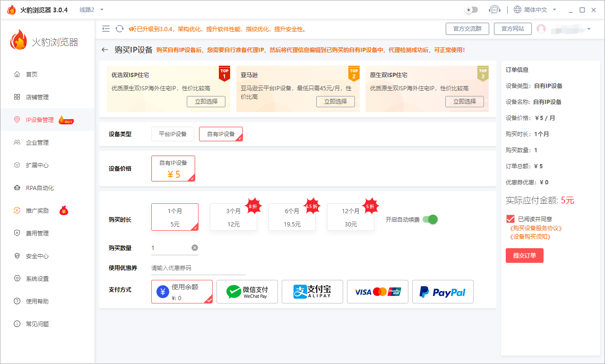This screenshot has width=605, height=364.
Task: Toggle the 开启自动续费 auto-renew switch
Action: [x=430, y=219]
